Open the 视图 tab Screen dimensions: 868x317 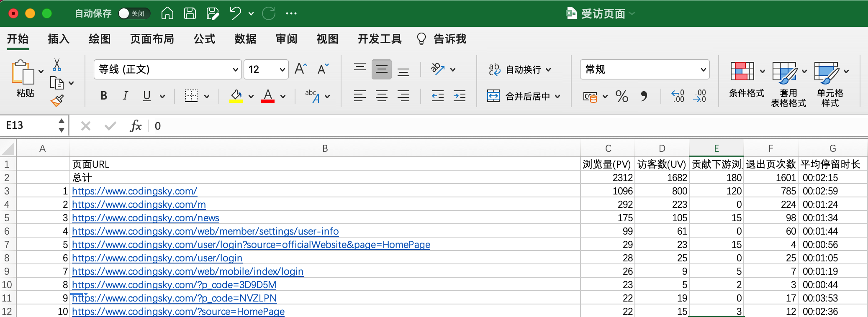click(327, 39)
